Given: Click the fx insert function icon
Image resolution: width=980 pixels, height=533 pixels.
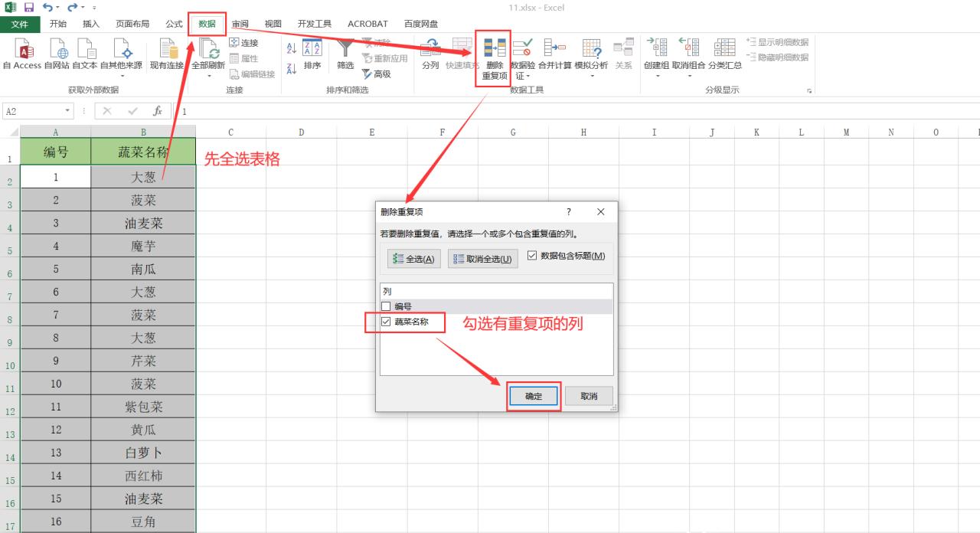Looking at the screenshot, I should [x=158, y=111].
